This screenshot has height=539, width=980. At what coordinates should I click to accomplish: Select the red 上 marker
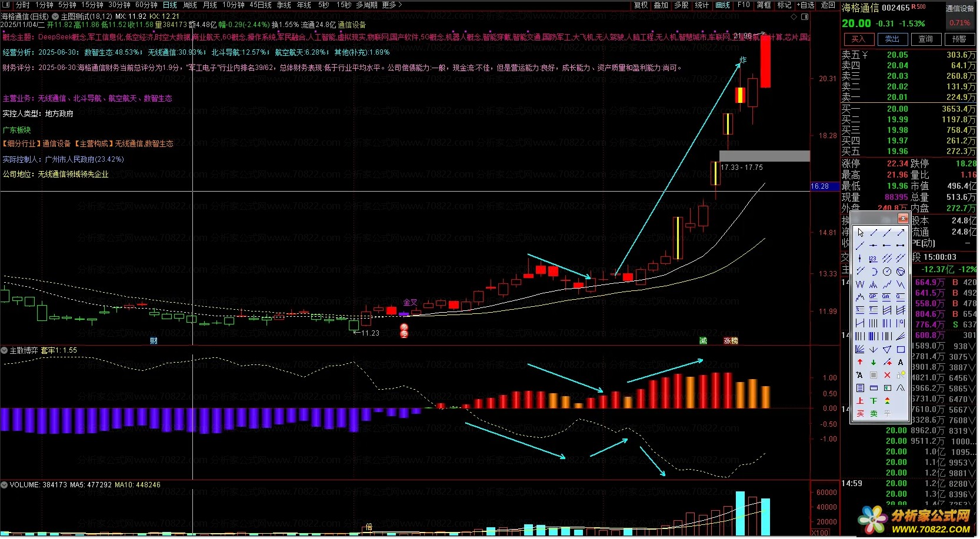click(860, 401)
